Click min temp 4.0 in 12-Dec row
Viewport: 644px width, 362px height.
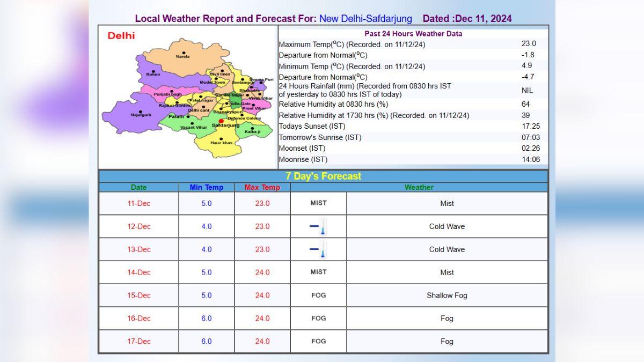click(207, 226)
